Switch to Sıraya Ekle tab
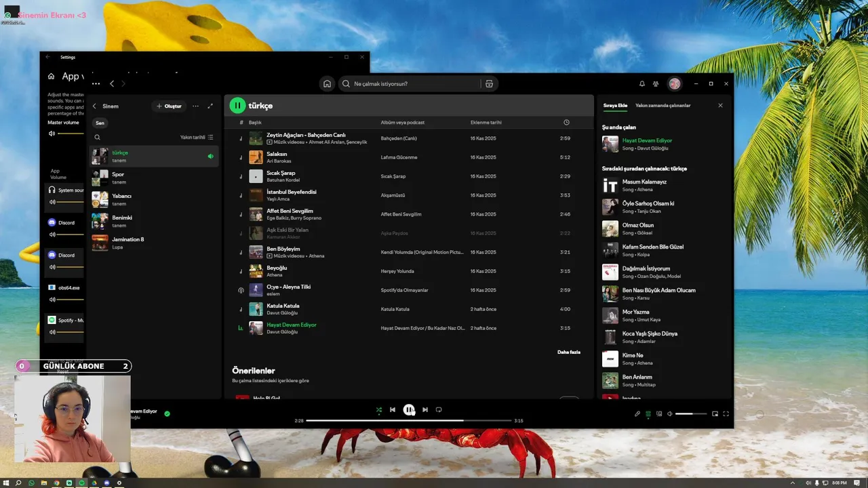The image size is (868, 488). point(615,106)
